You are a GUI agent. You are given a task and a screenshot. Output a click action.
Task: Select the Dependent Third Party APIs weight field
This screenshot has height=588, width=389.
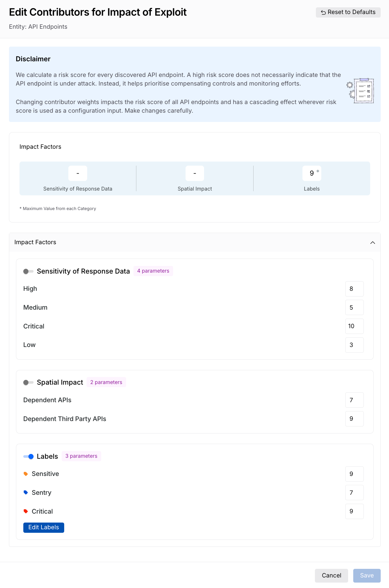(355, 419)
